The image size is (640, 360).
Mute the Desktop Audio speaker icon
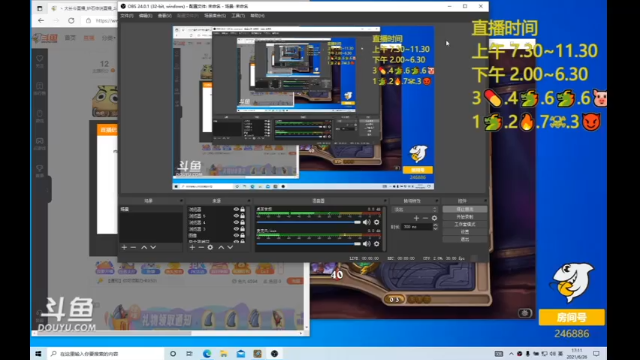click(x=367, y=222)
